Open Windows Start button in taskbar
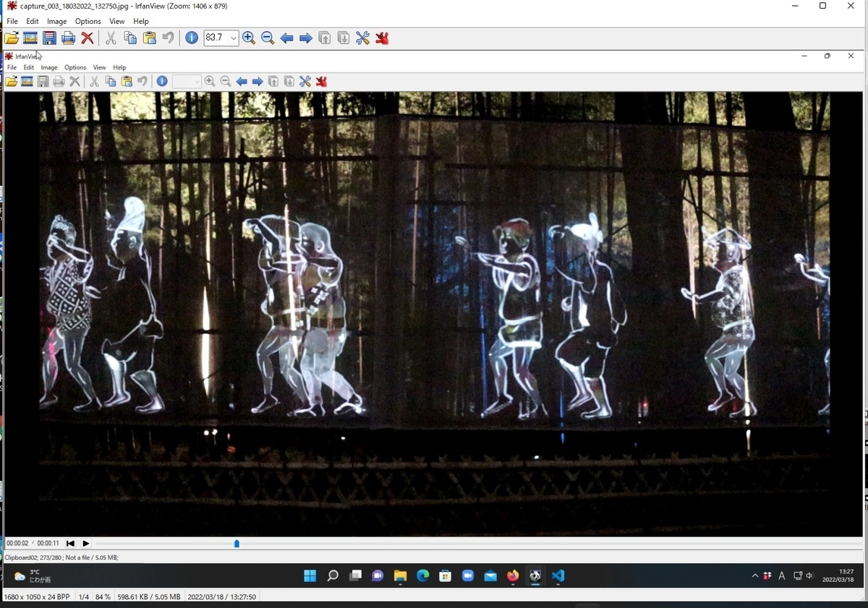Viewport: 868px width, 608px height. [310, 576]
